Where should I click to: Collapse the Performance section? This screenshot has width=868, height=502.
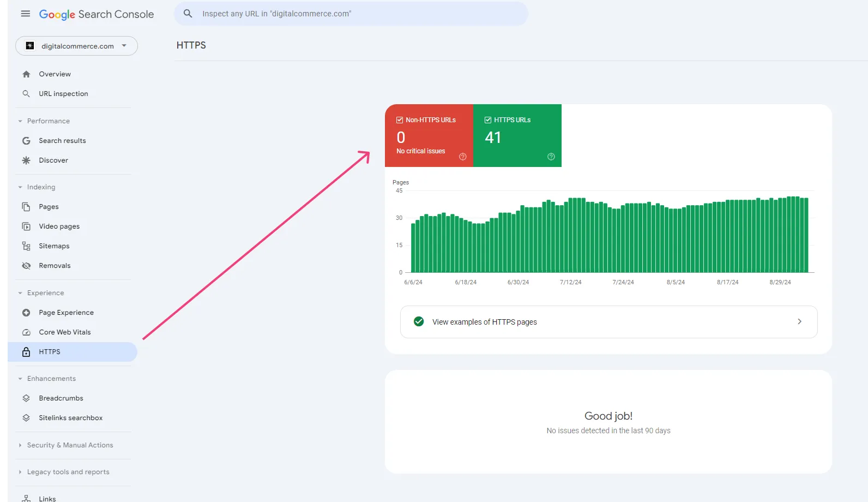[20, 121]
